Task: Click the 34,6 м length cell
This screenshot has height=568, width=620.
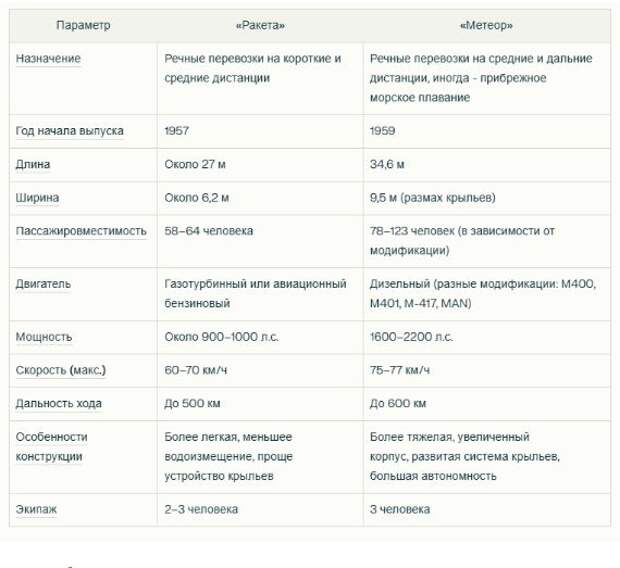Action: pyautogui.click(x=387, y=164)
